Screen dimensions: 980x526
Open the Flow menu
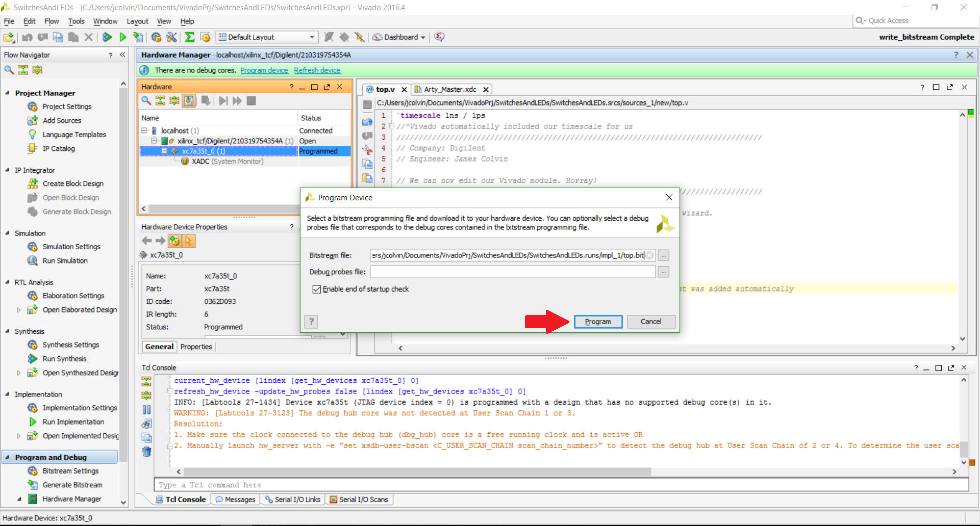(x=52, y=21)
